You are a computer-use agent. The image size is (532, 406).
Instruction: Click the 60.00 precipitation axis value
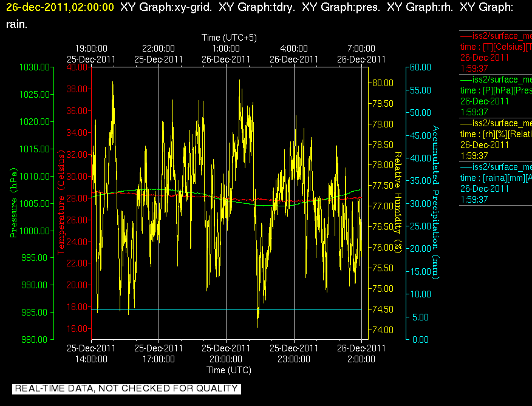(420, 67)
